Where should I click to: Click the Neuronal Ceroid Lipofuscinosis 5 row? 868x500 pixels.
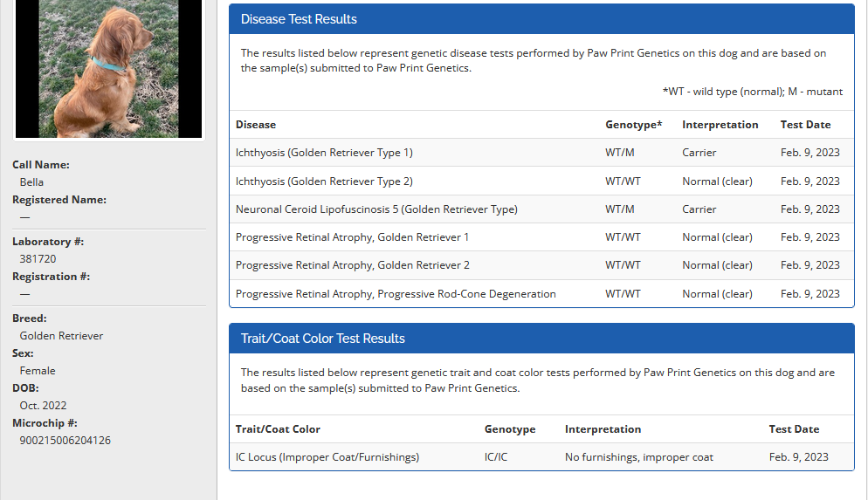[376, 209]
